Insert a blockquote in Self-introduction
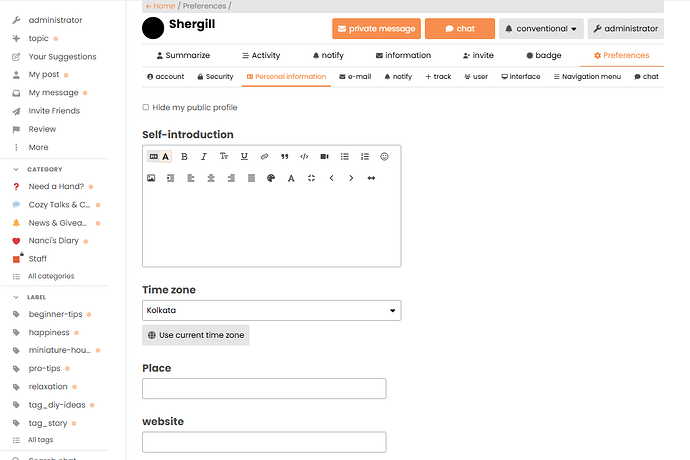The image size is (690, 460). 284,156
